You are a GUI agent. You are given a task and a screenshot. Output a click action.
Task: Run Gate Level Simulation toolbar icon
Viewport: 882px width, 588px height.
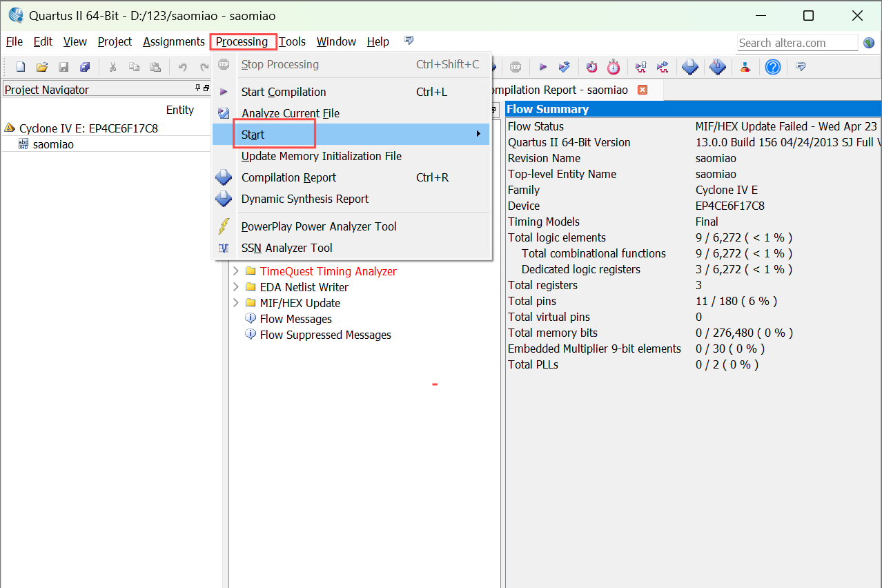pos(663,67)
